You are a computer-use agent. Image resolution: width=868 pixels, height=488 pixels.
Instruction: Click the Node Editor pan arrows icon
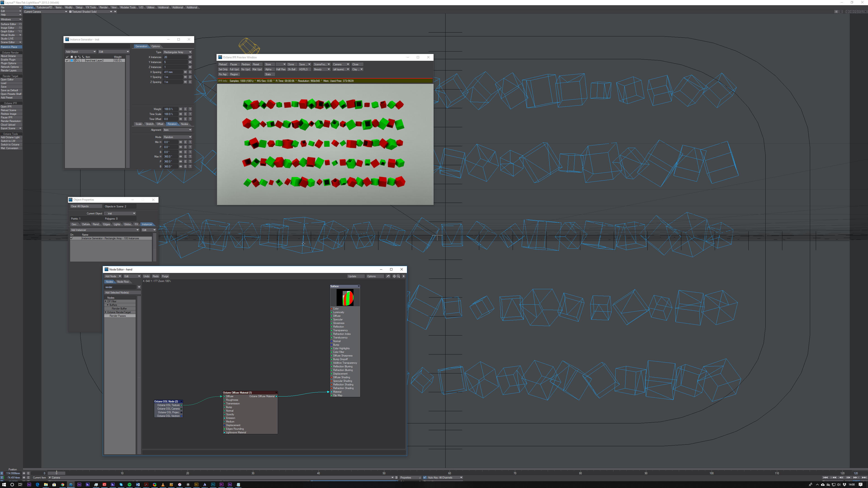tap(394, 276)
